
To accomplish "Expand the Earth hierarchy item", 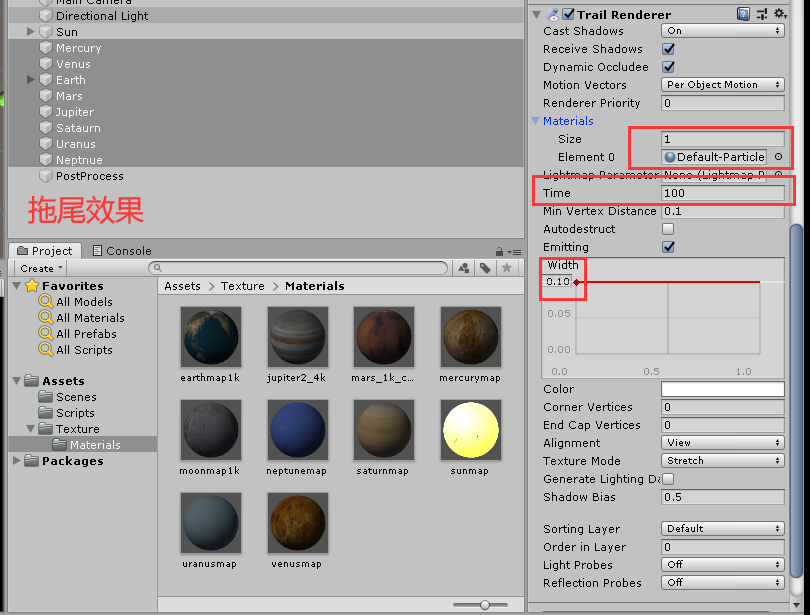I will [30, 80].
